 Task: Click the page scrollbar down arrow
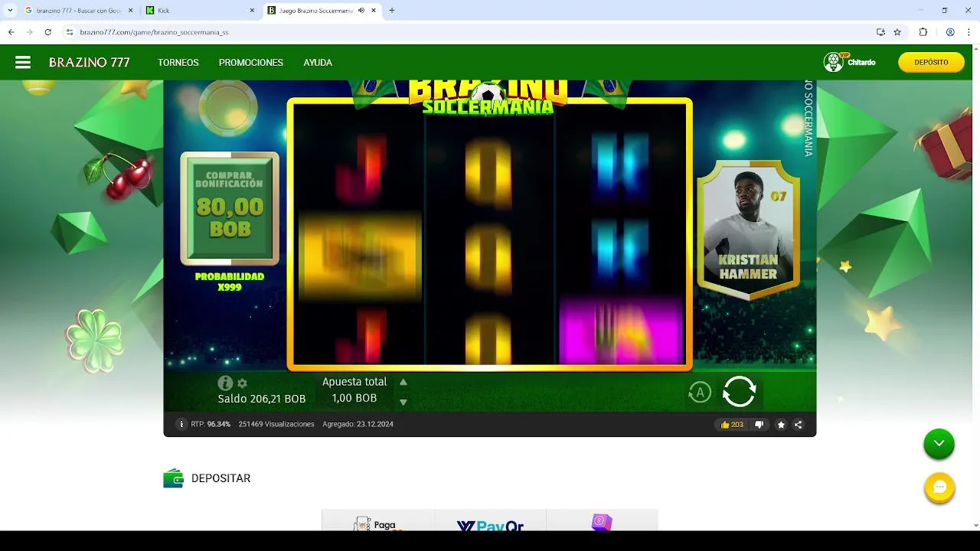point(975,525)
